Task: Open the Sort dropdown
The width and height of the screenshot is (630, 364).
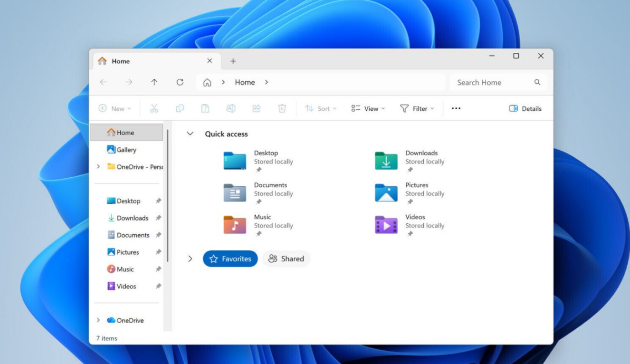Action: tap(321, 108)
